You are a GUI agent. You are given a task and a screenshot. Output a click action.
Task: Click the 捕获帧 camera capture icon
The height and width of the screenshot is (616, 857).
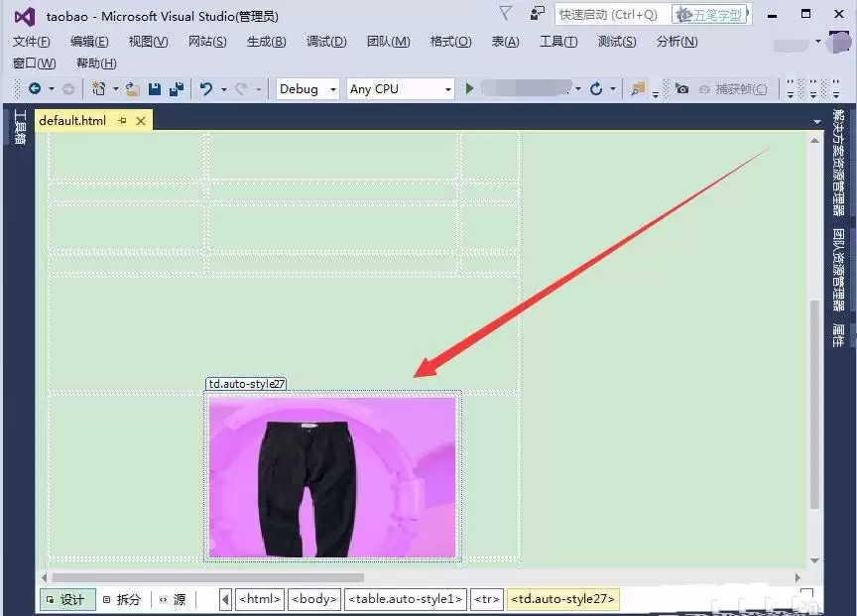tap(682, 89)
